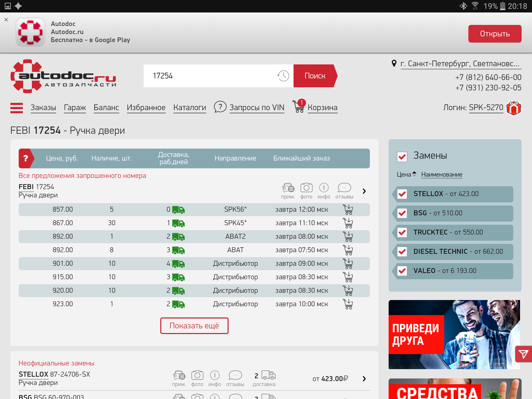This screenshot has height=399, width=532.
Task: Open STELLOX фото icon
Action: pyautogui.click(x=197, y=378)
